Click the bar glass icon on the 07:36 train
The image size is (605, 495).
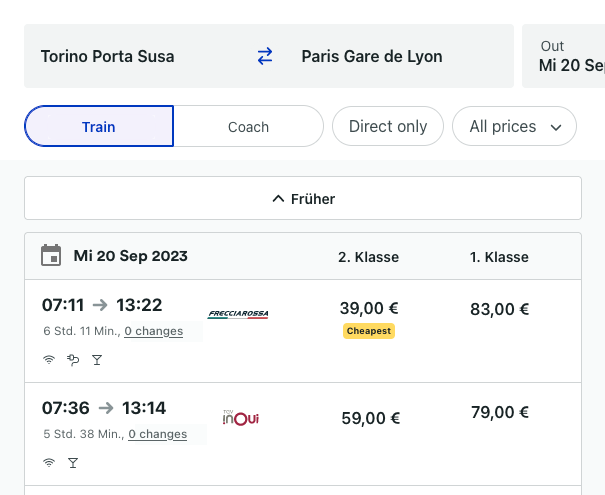[73, 463]
